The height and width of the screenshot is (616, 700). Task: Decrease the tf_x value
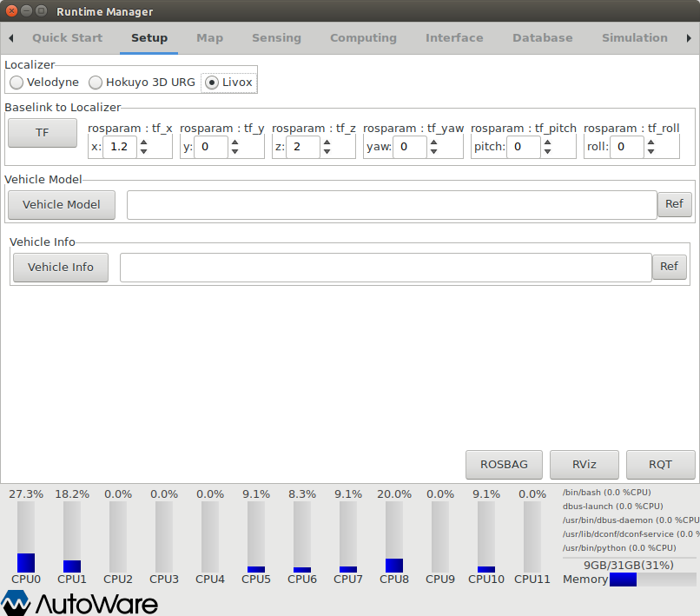pos(144,151)
